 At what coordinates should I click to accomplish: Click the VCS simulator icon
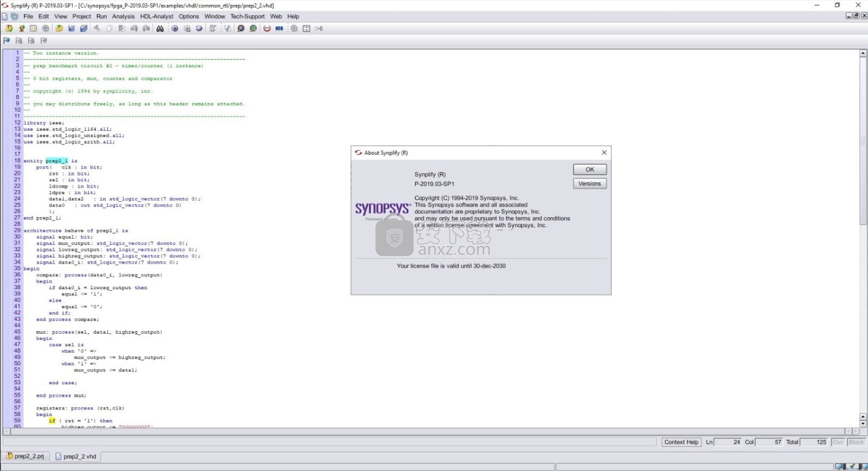coord(279,29)
